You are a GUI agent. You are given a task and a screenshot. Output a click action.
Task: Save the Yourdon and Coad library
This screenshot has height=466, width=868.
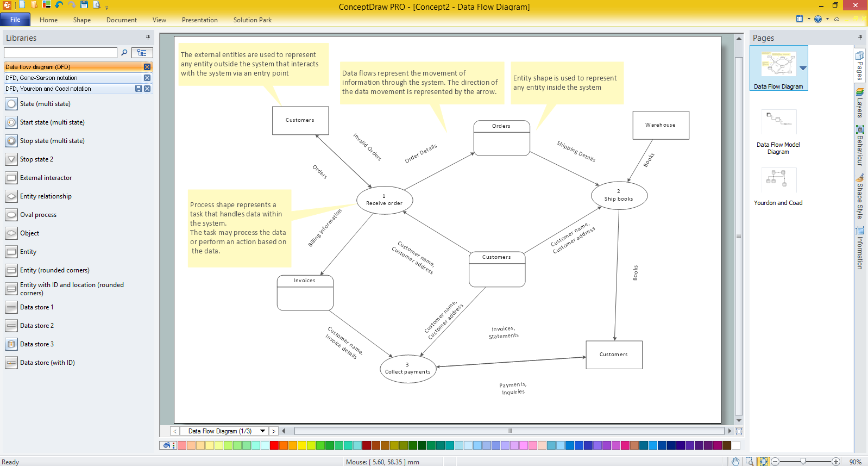[139, 89]
